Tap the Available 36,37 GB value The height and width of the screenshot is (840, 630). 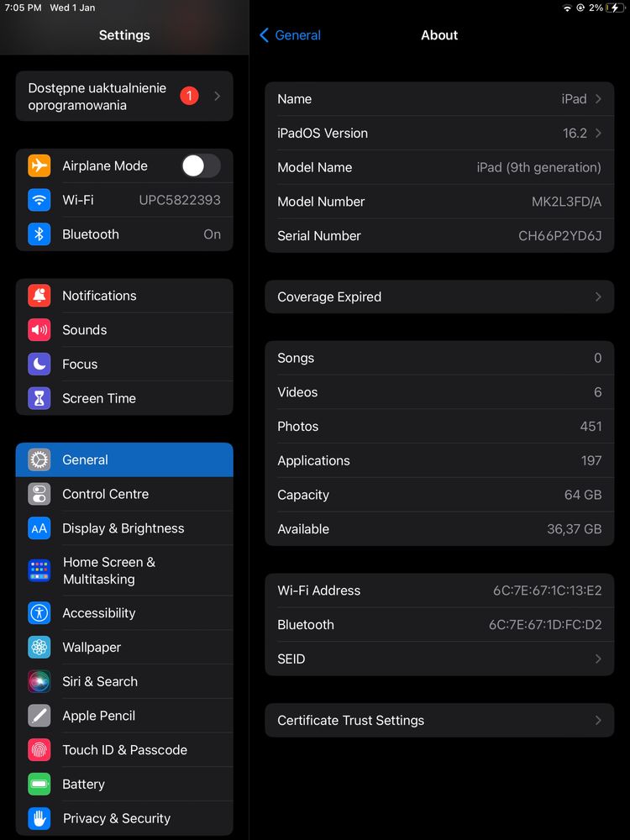[575, 529]
